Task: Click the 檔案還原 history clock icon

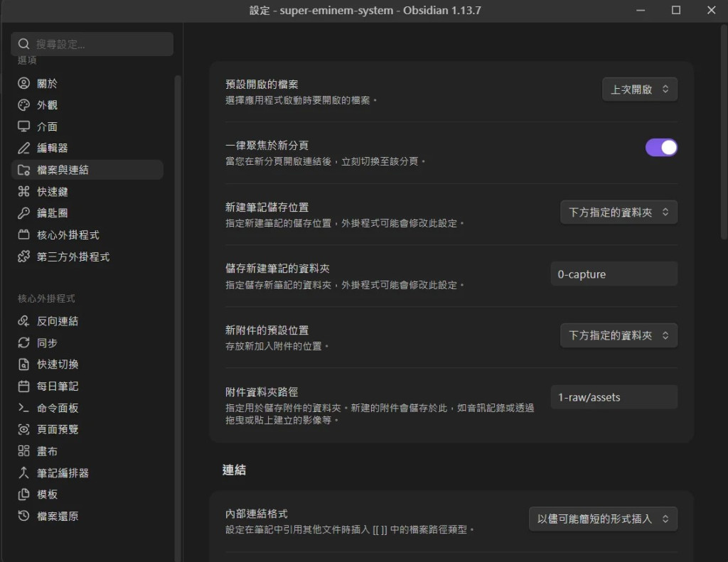Action: pos(23,516)
